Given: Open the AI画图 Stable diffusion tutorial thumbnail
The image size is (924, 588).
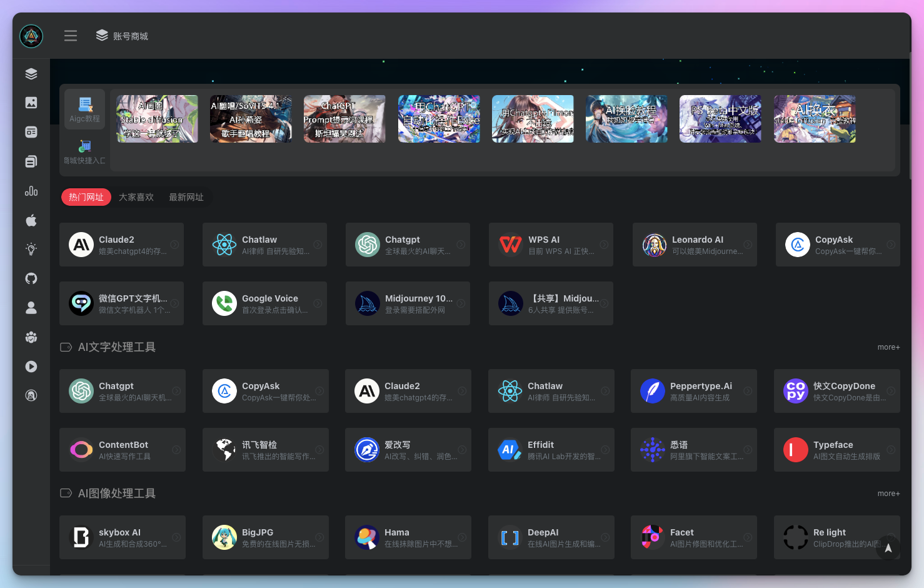Looking at the screenshot, I should coord(157,119).
